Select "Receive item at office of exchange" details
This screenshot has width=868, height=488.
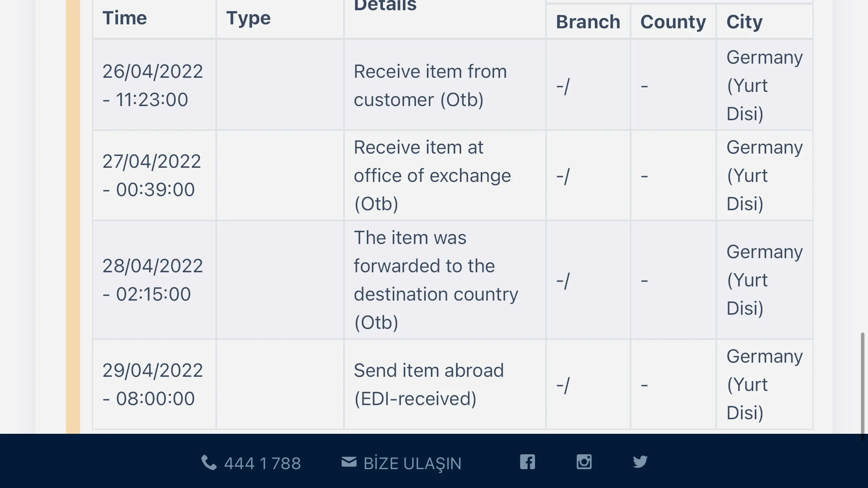tap(432, 175)
